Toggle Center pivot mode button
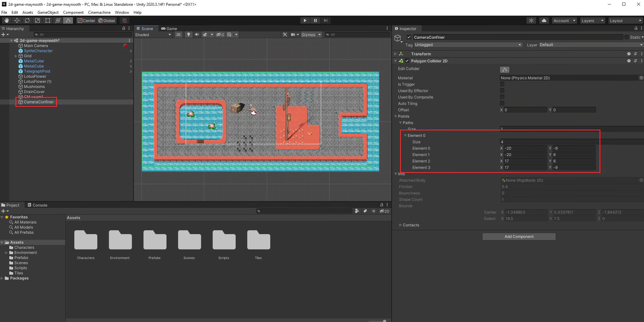 (86, 20)
